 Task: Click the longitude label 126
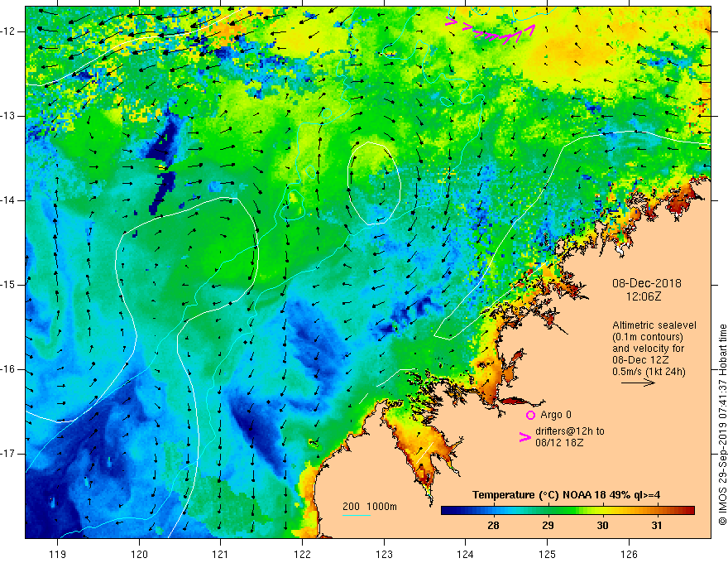629,554
